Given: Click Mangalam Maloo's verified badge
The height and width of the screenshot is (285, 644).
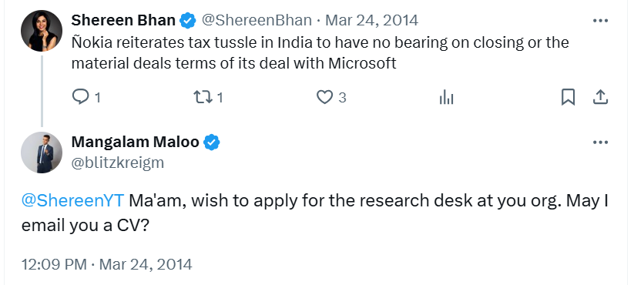Looking at the screenshot, I should click(x=212, y=142).
